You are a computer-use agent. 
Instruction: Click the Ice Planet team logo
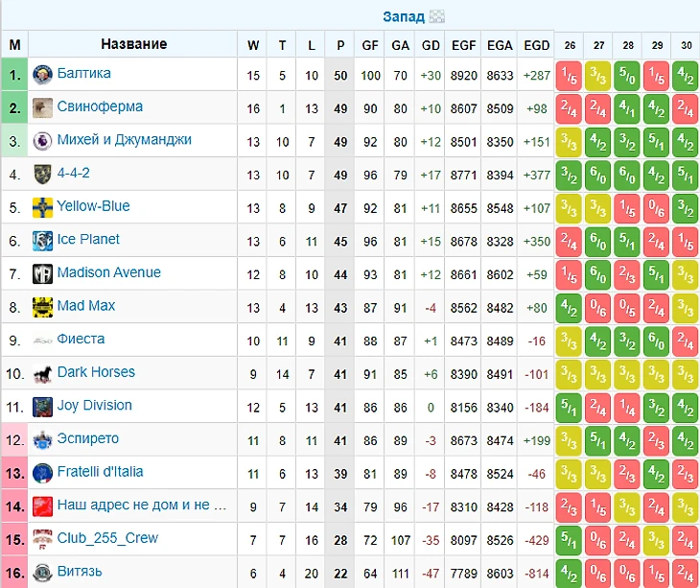click(42, 240)
